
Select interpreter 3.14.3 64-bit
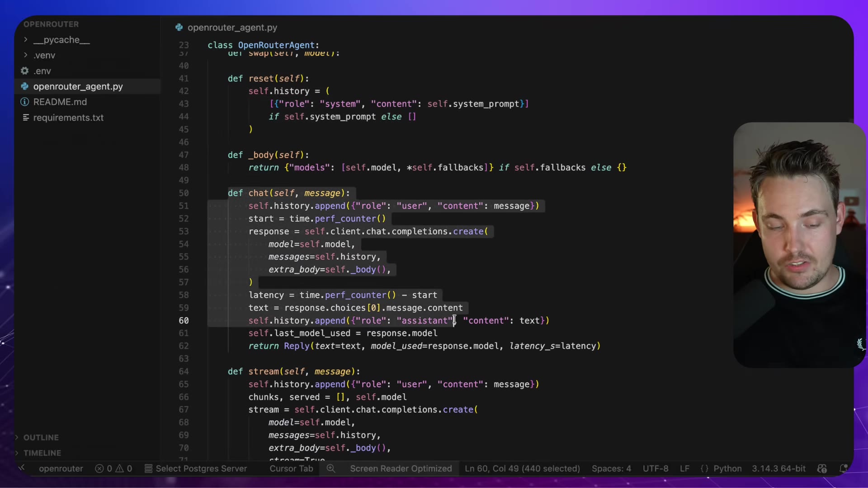pyautogui.click(x=778, y=469)
